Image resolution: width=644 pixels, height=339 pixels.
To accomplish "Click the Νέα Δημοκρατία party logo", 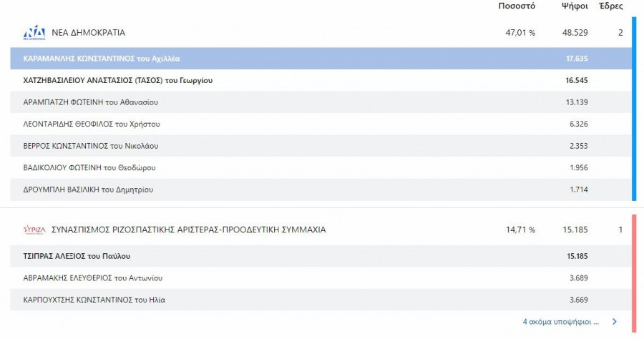I will point(34,32).
